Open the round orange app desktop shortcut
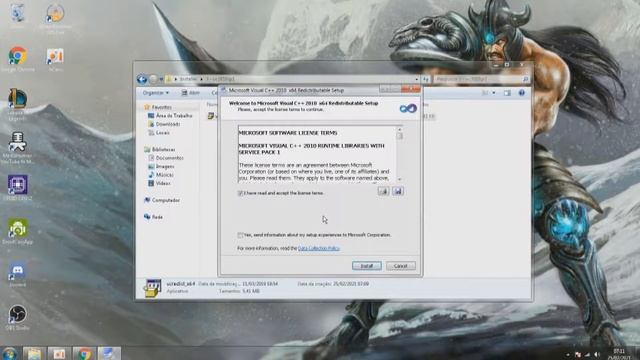Screen dimensions: 640x360 [55, 18]
